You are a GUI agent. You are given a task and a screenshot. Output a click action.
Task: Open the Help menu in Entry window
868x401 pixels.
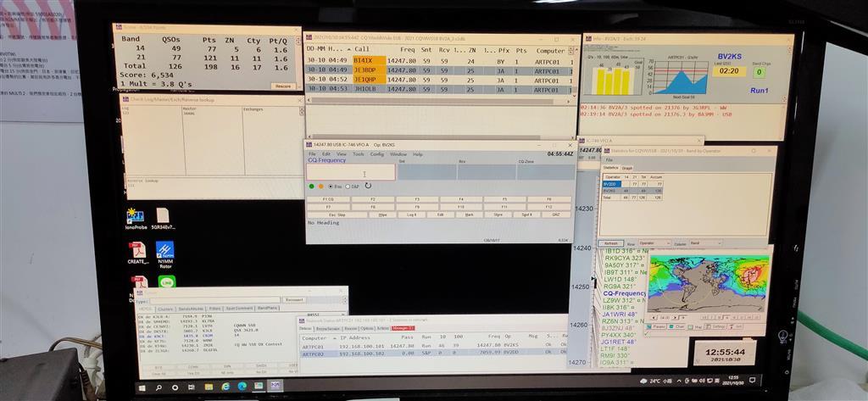pos(418,154)
